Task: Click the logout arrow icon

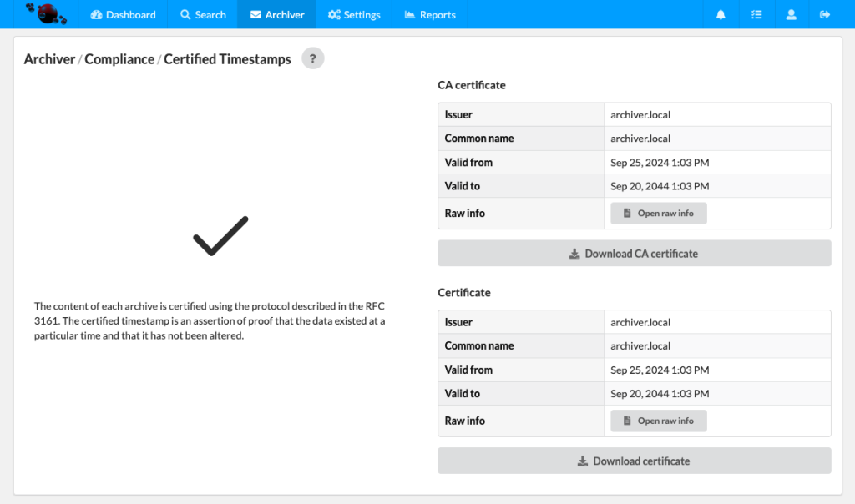Action: pyautogui.click(x=825, y=14)
